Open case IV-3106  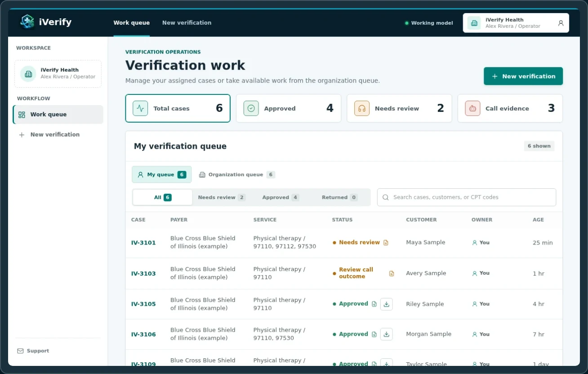point(143,334)
